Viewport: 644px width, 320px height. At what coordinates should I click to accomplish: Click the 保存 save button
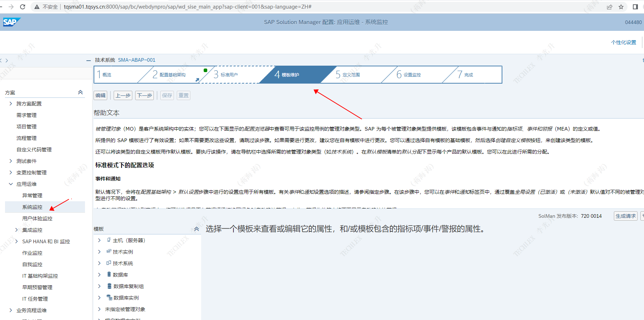[x=167, y=95]
